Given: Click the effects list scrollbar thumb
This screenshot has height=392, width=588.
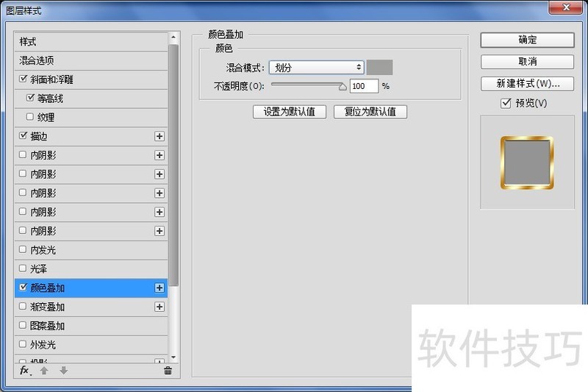Looking at the screenshot, I should point(173,165).
